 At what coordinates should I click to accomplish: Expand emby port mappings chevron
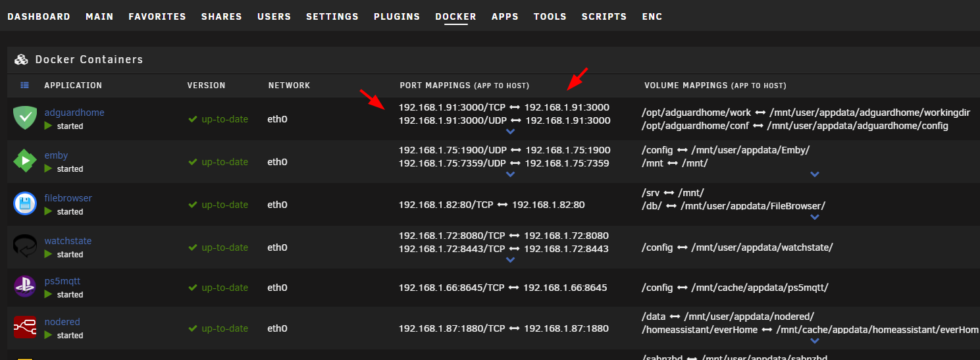(510, 174)
